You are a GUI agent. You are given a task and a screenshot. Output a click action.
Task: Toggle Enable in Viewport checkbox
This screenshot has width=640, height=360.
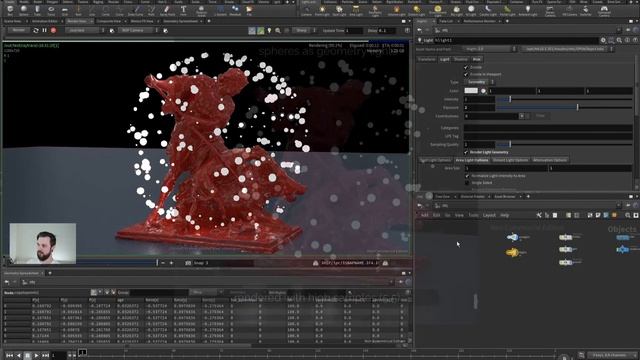point(466,74)
